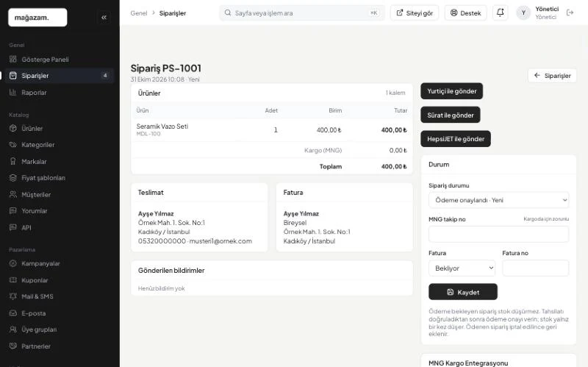Viewport: 588px width, 367px height.
Task: Click the Üye grupları icon
Action: pyautogui.click(x=13, y=329)
